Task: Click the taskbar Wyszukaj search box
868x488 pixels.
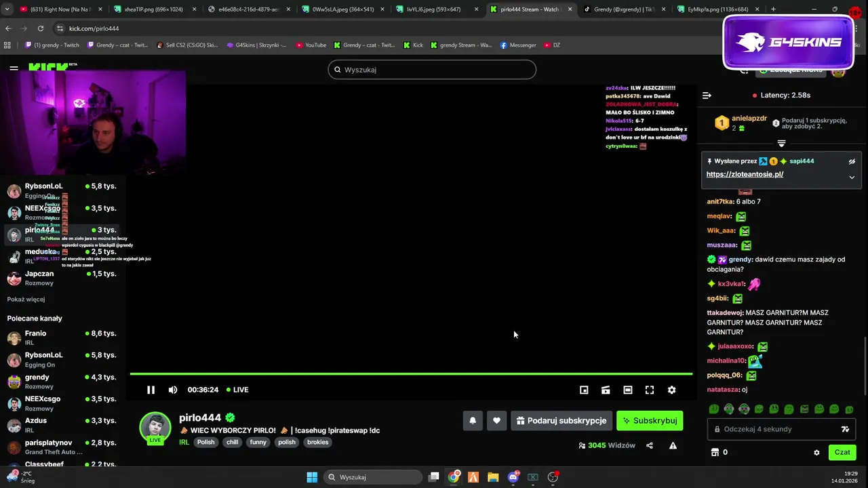Action: tap(373, 477)
